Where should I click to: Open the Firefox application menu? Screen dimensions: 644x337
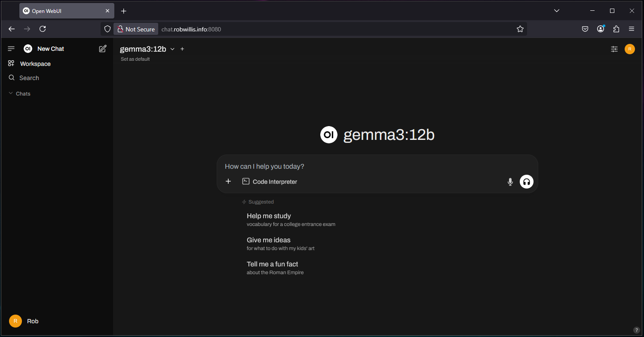[x=632, y=29]
